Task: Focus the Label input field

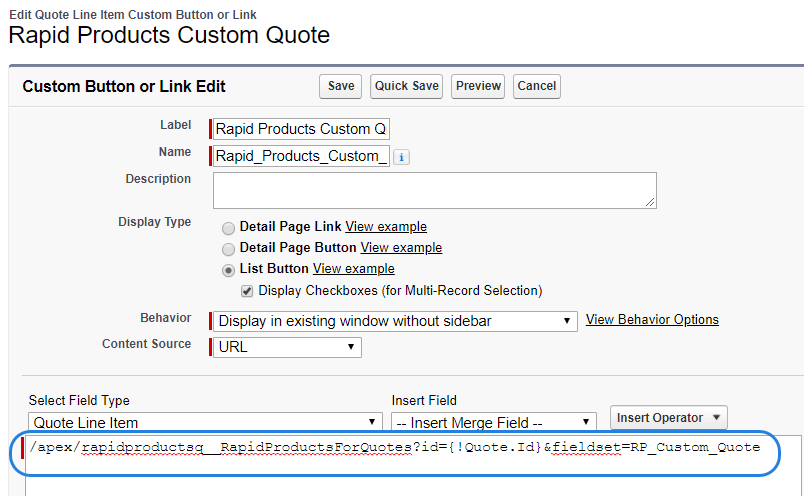Action: (301, 129)
